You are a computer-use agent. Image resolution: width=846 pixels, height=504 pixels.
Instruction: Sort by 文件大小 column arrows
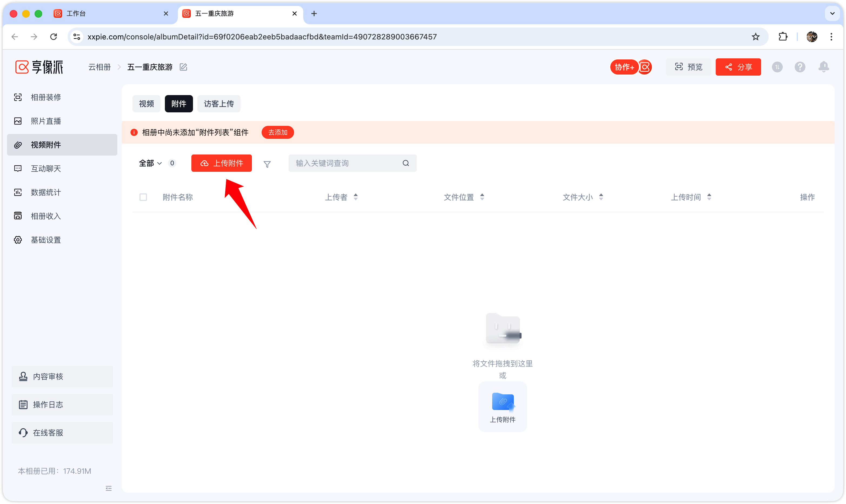coord(601,197)
